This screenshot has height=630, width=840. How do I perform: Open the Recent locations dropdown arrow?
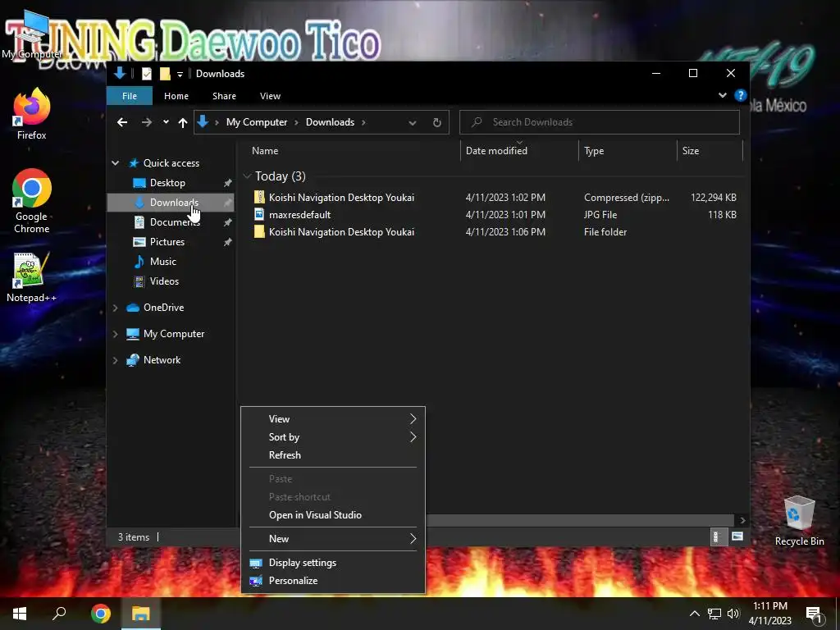tap(166, 122)
